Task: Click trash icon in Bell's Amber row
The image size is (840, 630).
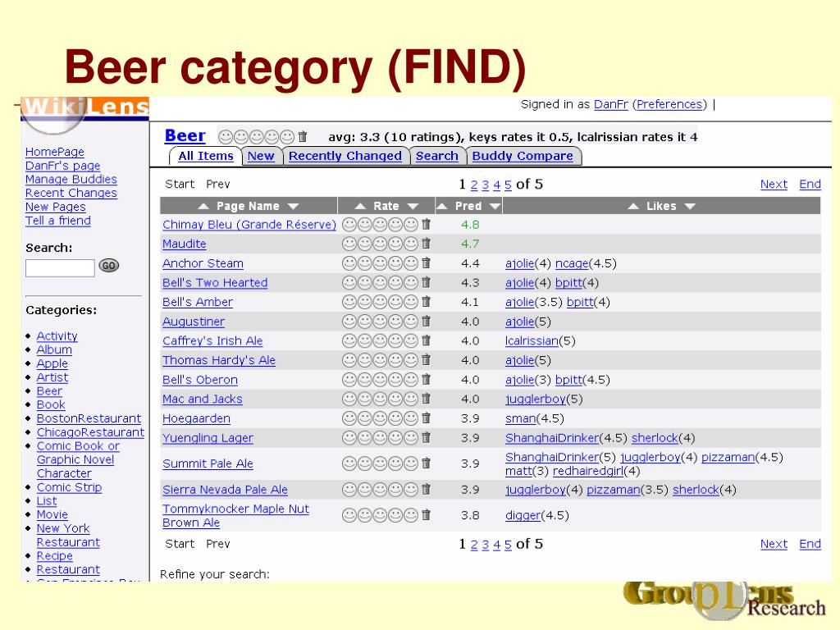Action: (x=426, y=302)
